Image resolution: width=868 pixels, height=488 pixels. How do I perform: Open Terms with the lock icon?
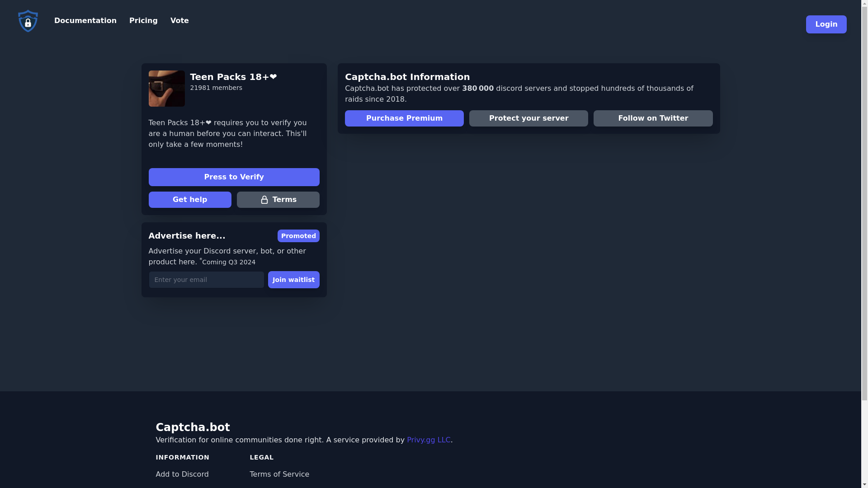coord(278,200)
